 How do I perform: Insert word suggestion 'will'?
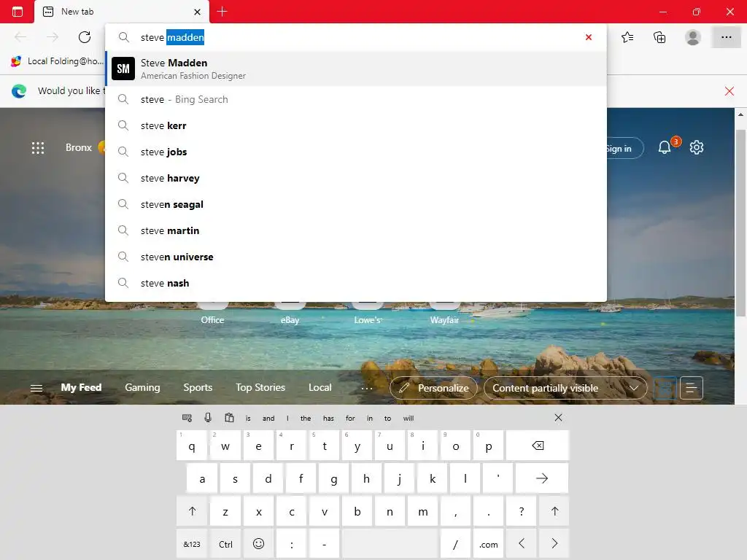[409, 418]
